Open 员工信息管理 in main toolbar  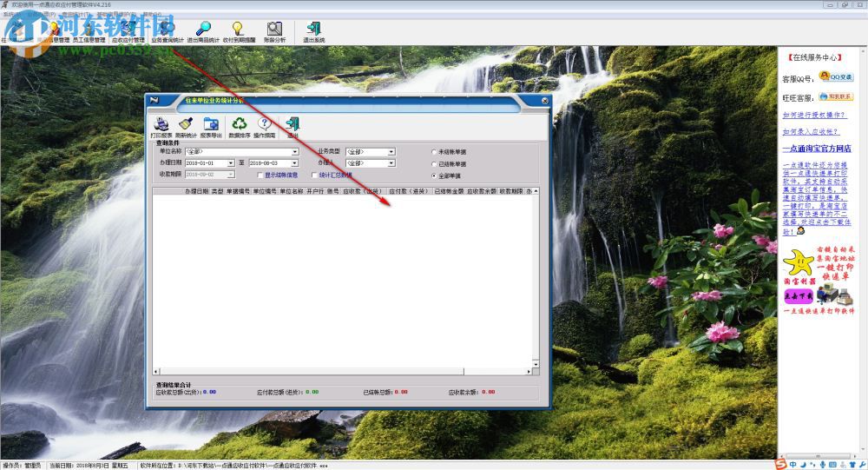click(89, 31)
